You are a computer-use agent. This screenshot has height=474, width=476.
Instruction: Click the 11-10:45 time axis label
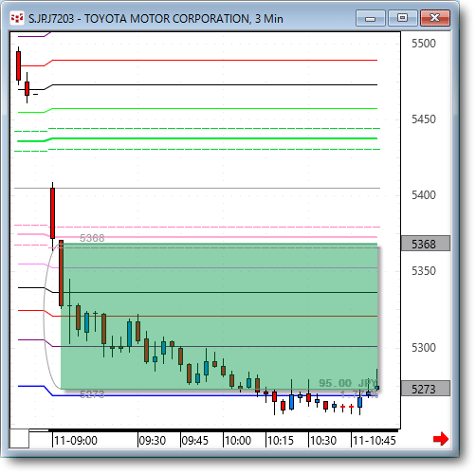coord(375,440)
